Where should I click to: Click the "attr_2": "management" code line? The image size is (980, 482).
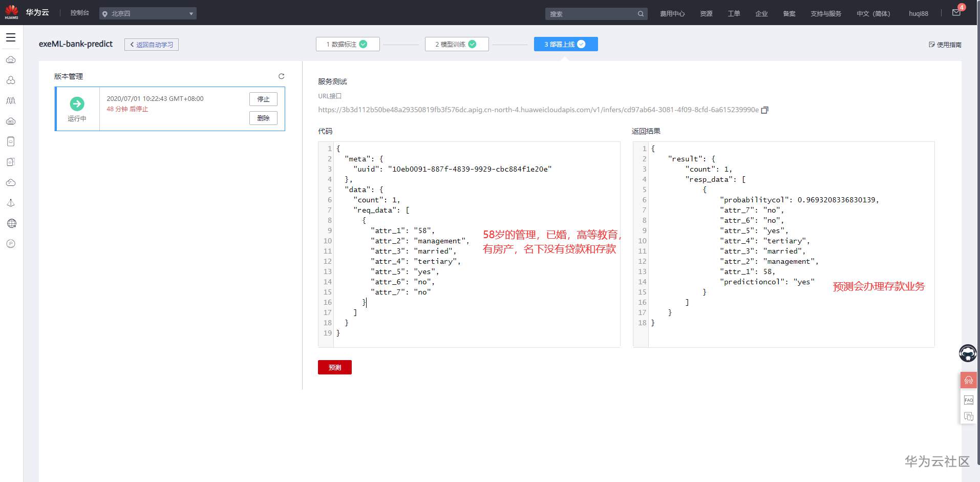[x=420, y=241]
